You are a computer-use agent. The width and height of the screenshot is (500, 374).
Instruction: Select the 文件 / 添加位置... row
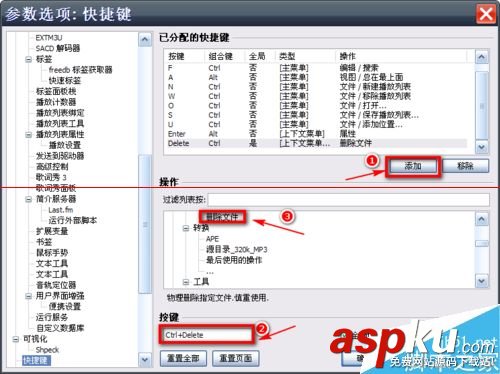[x=316, y=124]
